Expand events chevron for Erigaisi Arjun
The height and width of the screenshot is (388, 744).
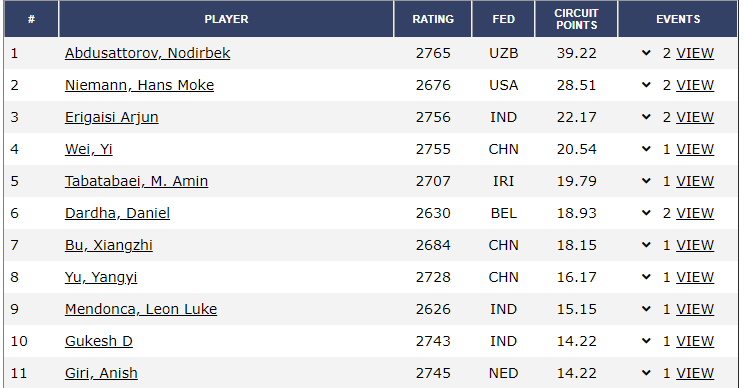[x=646, y=117]
